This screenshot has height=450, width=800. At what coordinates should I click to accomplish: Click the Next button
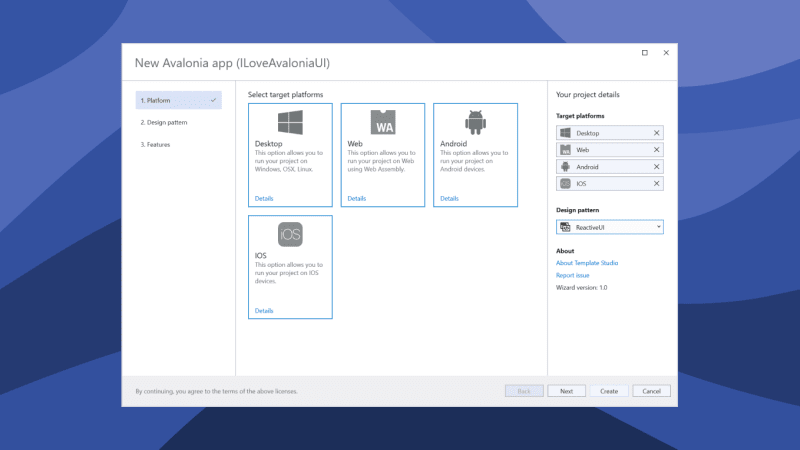tap(566, 391)
